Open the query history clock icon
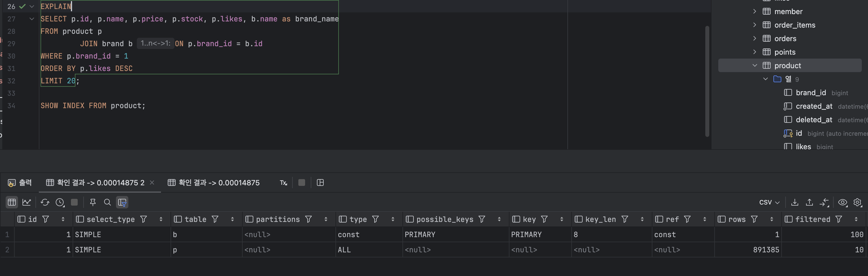Viewport: 868px width, 276px height. [60, 202]
